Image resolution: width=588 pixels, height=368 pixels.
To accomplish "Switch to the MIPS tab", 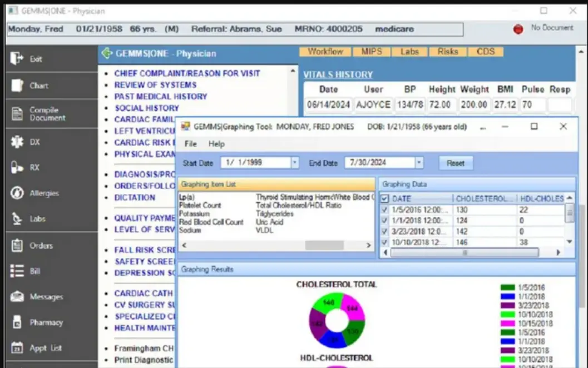I will [372, 51].
